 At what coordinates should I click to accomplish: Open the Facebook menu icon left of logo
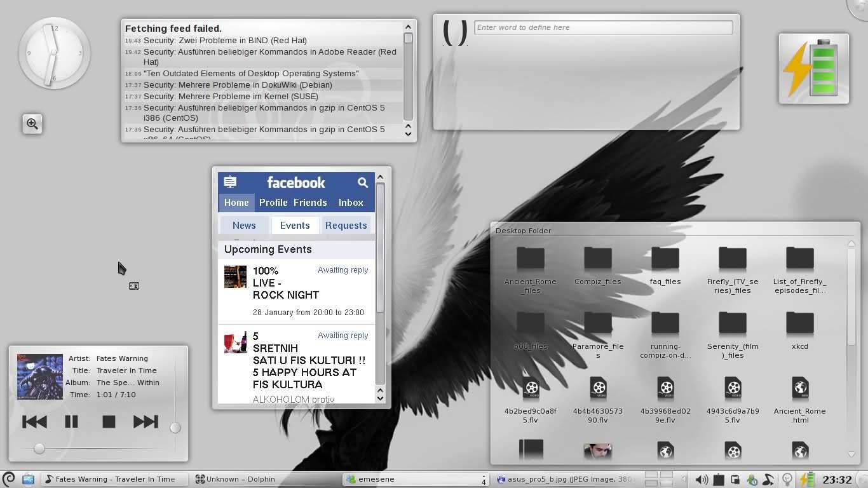(x=230, y=182)
